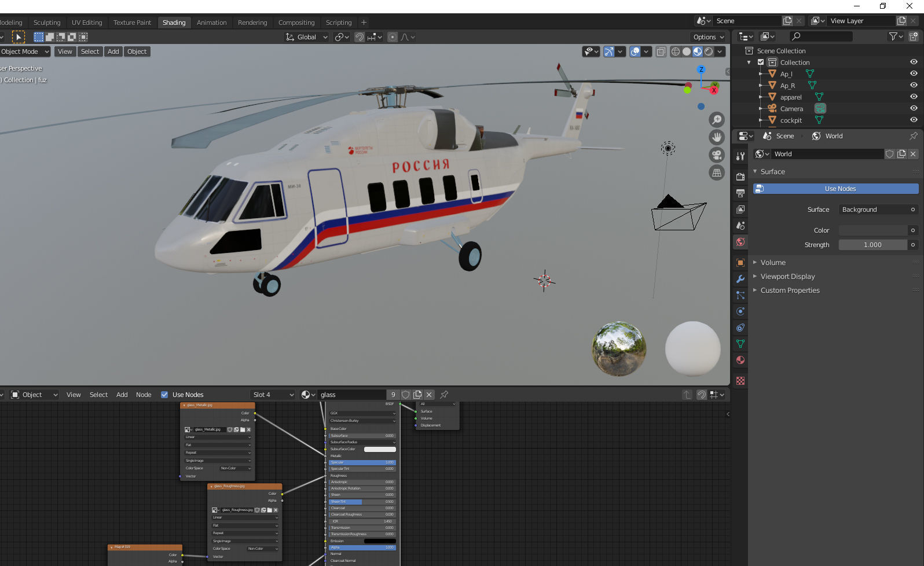Switch perspective/orthographic with grid icon
924x566 pixels.
click(717, 172)
